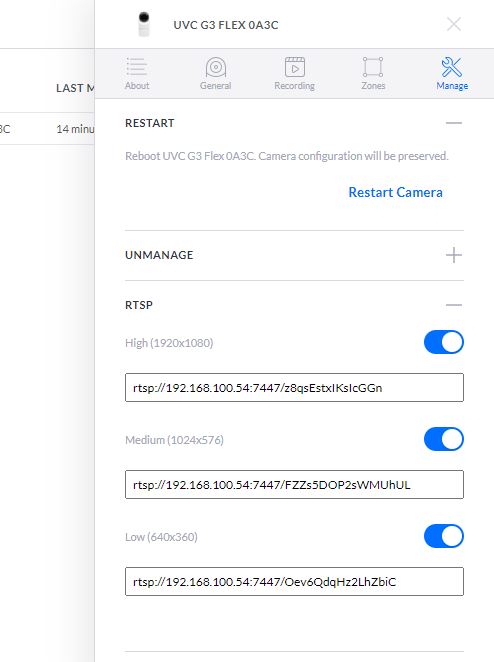The height and width of the screenshot is (662, 494).
Task: Open the Manage tab wrench icon
Action: 452,67
